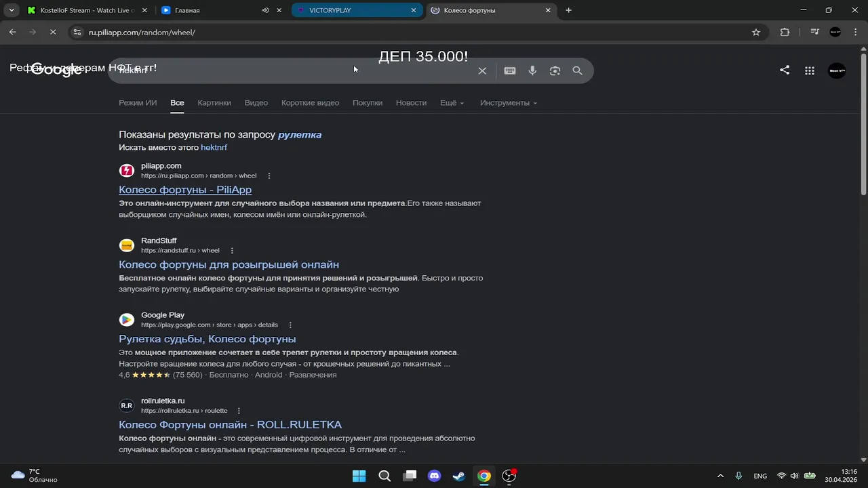Select the Видео results tab
Screen dimensions: 868x488
coord(256,103)
